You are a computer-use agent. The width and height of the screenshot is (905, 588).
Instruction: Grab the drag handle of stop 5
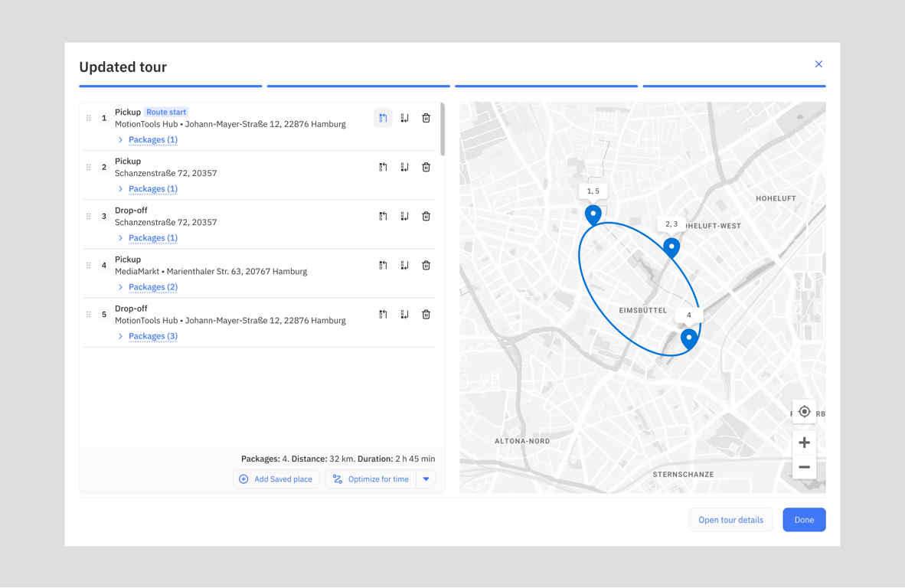[88, 315]
